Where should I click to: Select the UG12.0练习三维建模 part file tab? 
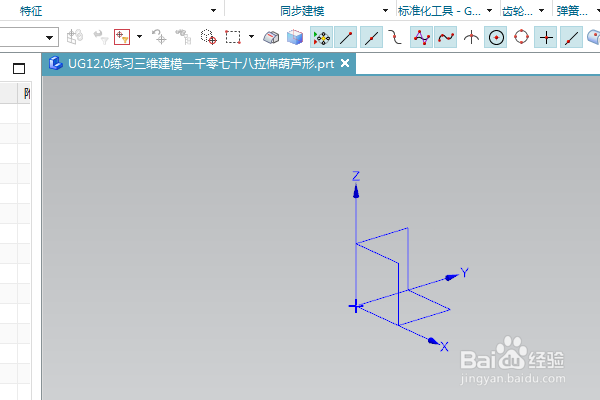(x=199, y=64)
